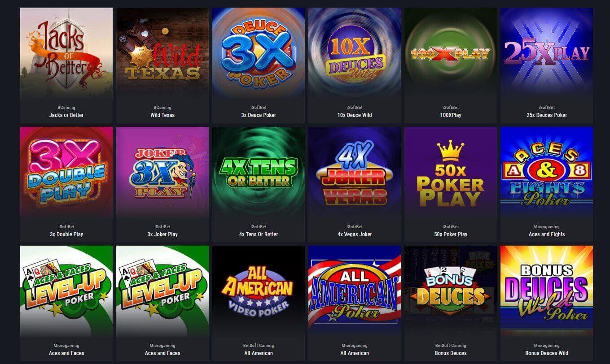Click the "Bonus Deuces Wild" title link
The image size is (610, 364).
pos(547,353)
